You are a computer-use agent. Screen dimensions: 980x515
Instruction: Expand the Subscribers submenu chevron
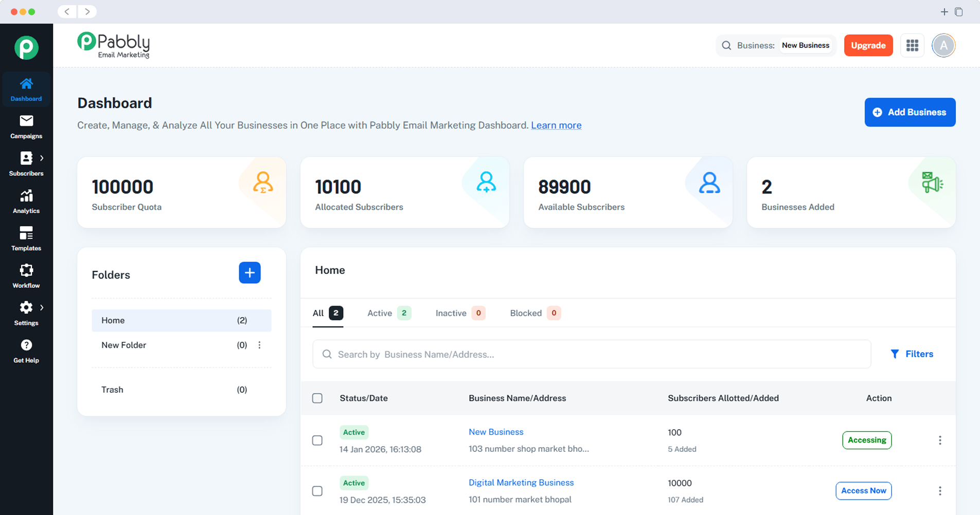click(x=42, y=158)
